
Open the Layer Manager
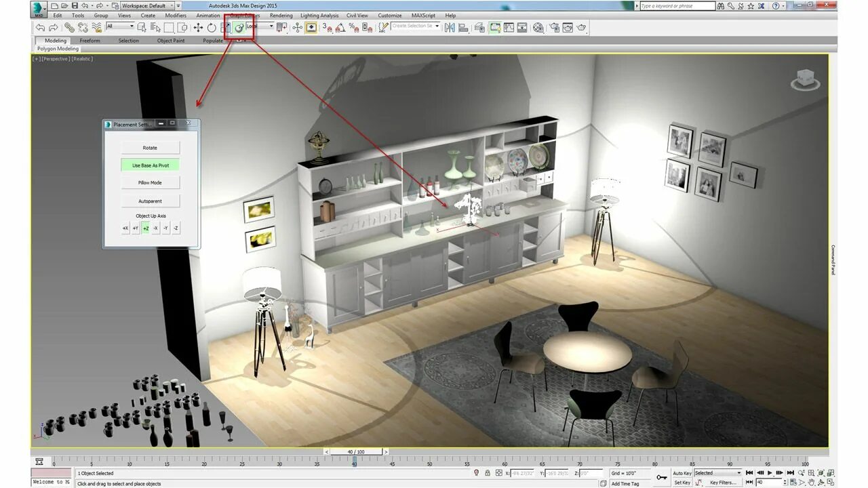pos(479,28)
